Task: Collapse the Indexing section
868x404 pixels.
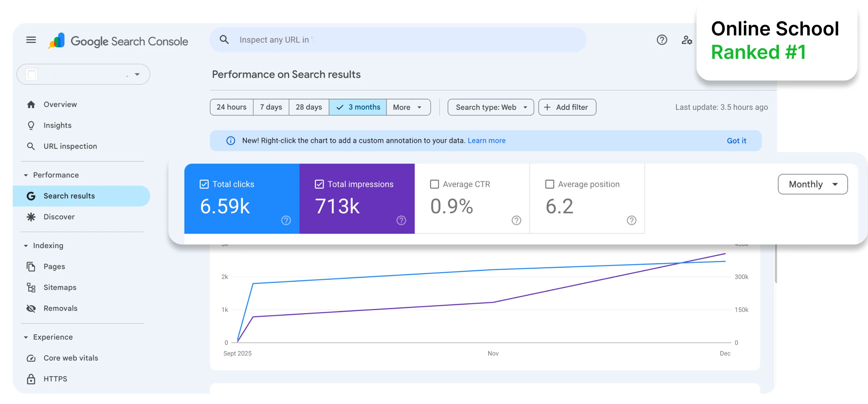Action: tap(26, 245)
